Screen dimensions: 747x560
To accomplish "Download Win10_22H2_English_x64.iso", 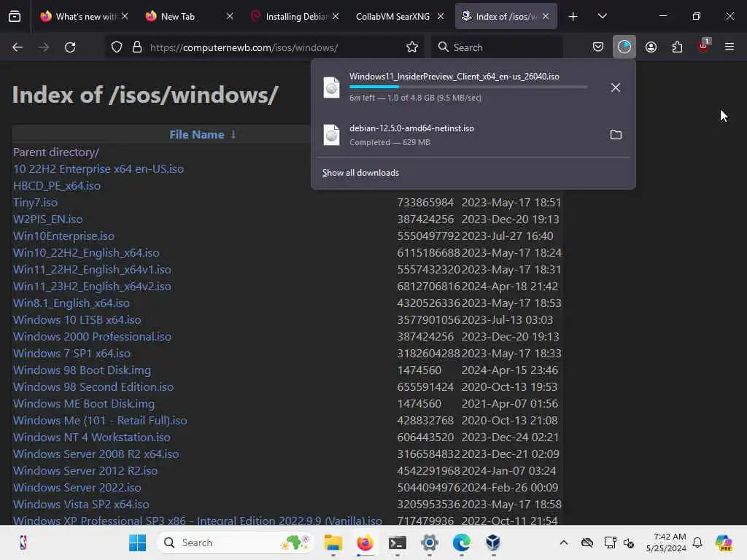I will coord(86,253).
